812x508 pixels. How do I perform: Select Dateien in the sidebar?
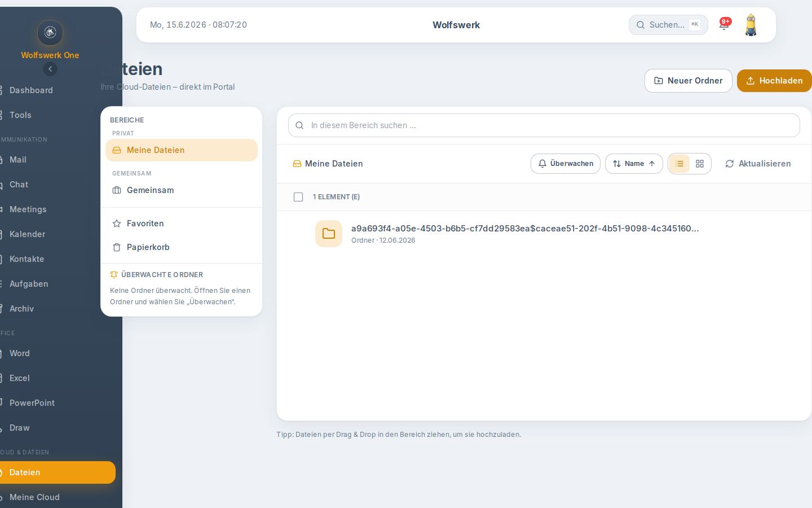click(56, 472)
